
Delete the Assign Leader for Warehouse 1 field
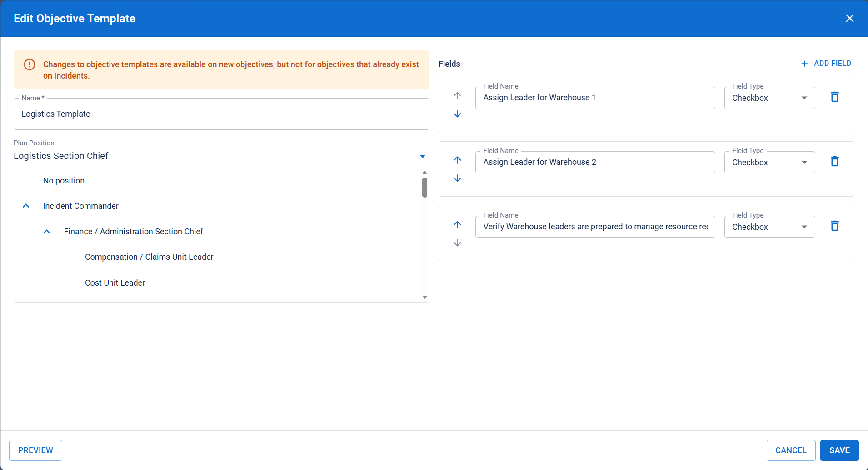pos(834,97)
